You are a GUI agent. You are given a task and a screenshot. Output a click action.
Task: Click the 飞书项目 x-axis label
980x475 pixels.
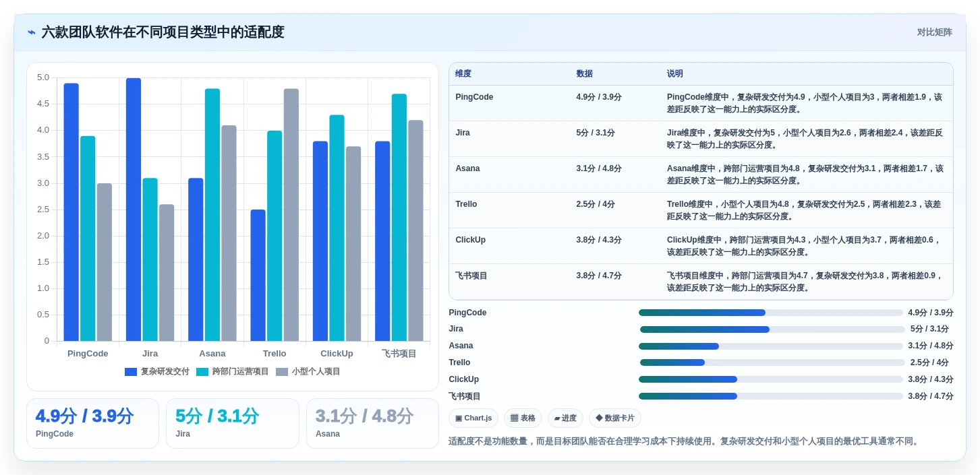(x=399, y=354)
